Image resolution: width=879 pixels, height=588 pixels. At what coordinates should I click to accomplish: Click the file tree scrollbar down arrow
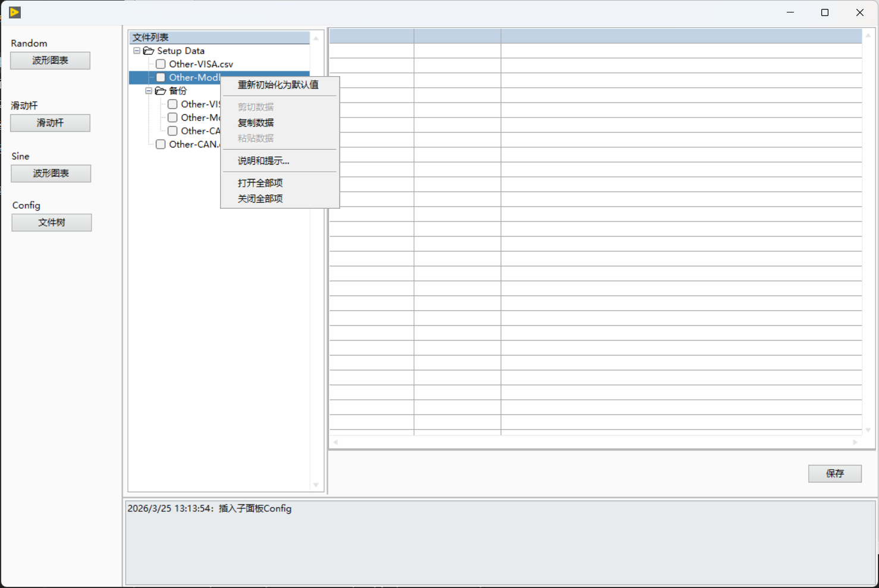coord(316,485)
